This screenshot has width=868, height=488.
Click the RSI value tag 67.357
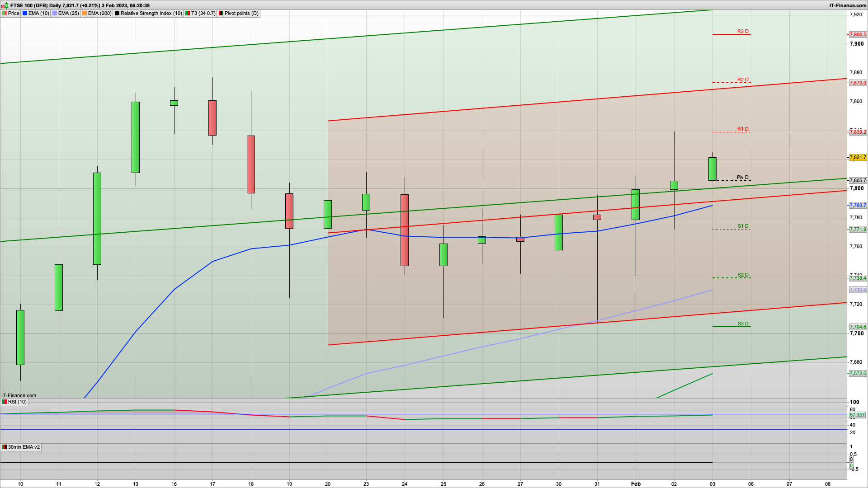coord(857,415)
